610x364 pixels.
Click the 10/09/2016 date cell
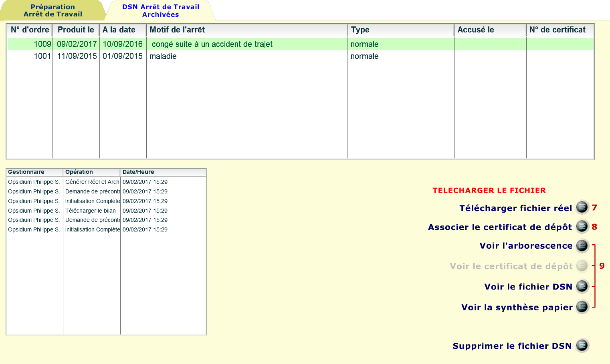[123, 44]
